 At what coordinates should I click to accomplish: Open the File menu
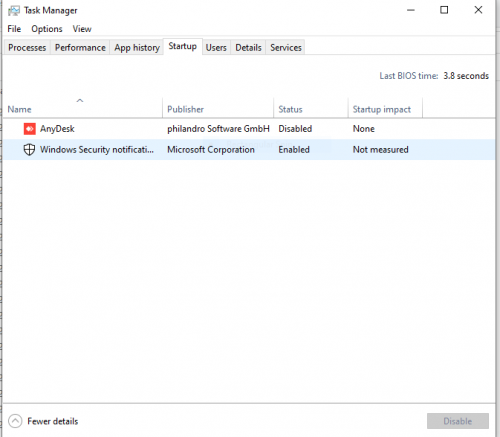pos(14,29)
